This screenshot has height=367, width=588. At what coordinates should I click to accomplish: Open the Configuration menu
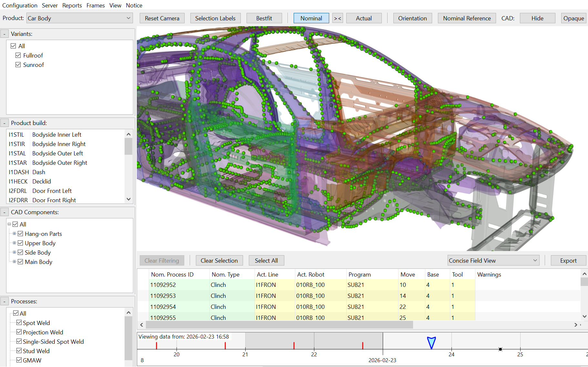(x=20, y=5)
